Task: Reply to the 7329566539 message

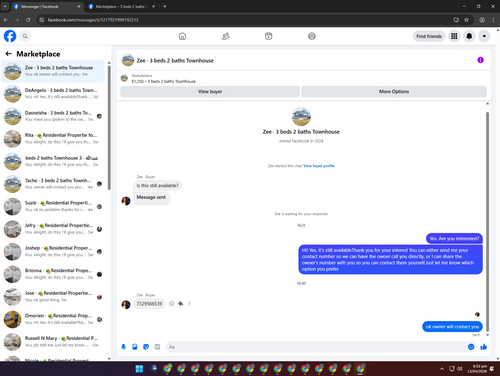Action: [181, 304]
